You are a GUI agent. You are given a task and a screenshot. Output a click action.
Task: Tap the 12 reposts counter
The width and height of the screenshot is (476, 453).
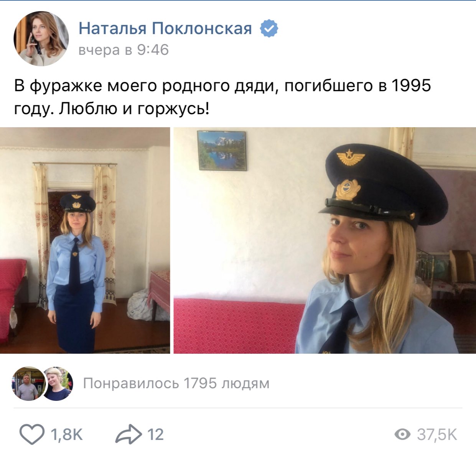[x=155, y=435]
